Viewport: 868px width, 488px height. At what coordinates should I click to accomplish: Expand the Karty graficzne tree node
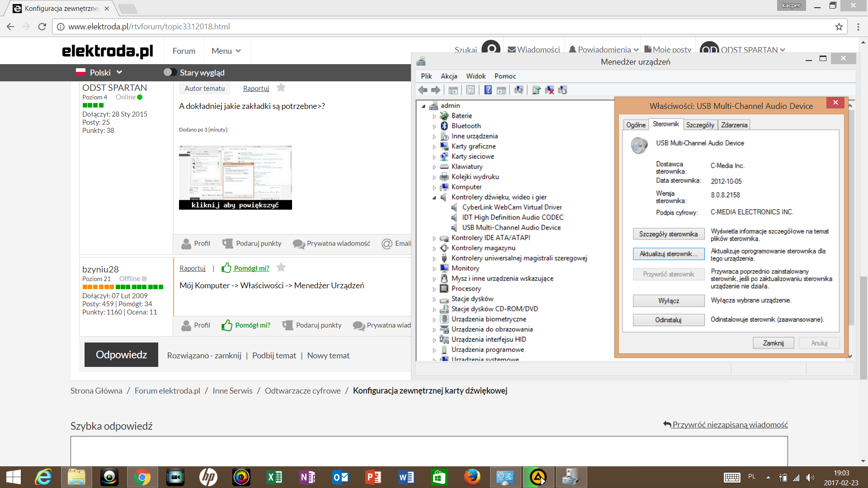434,146
